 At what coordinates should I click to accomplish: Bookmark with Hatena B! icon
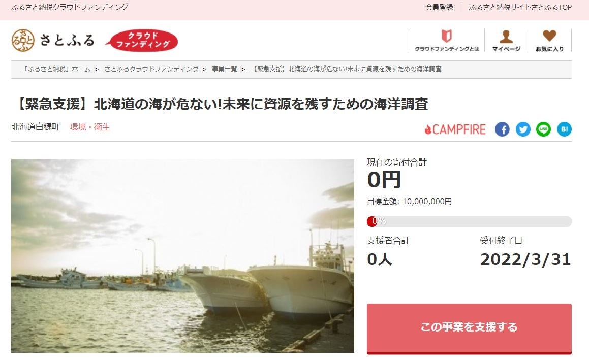tap(564, 129)
